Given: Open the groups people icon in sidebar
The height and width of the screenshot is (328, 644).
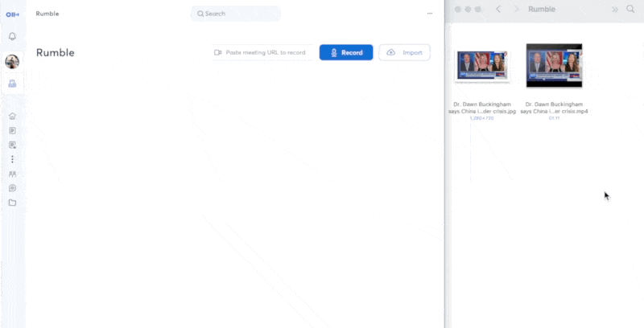Looking at the screenshot, I should pos(12,174).
